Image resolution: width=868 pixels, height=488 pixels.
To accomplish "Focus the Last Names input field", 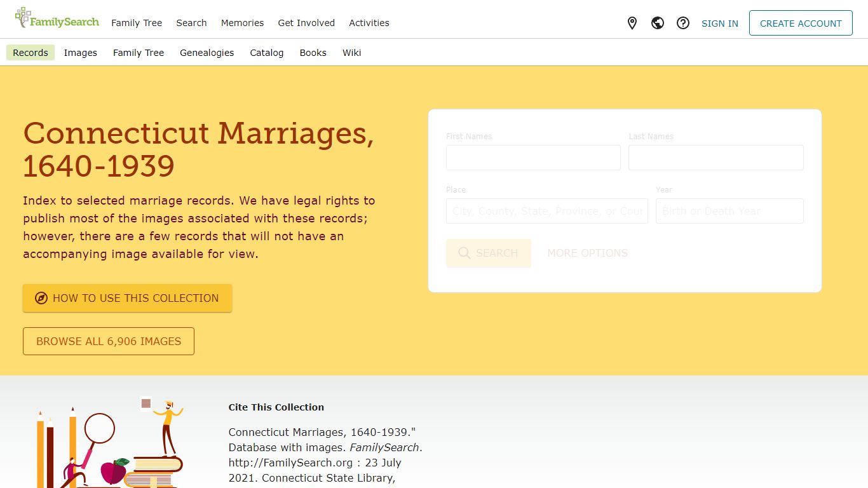I will click(x=716, y=158).
